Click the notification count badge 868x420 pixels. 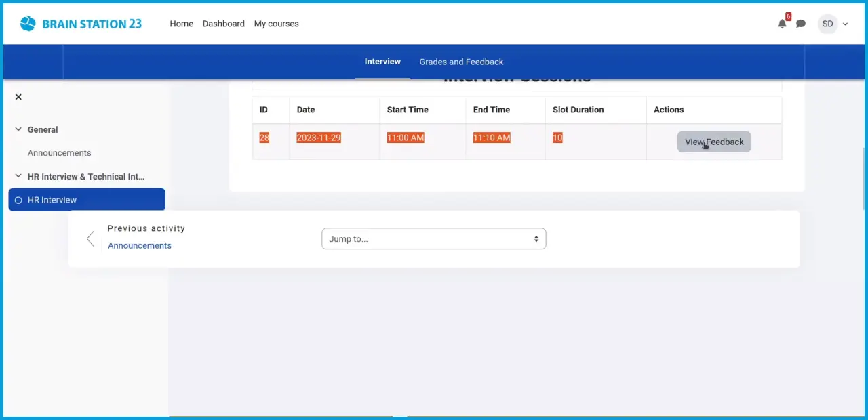tap(788, 16)
